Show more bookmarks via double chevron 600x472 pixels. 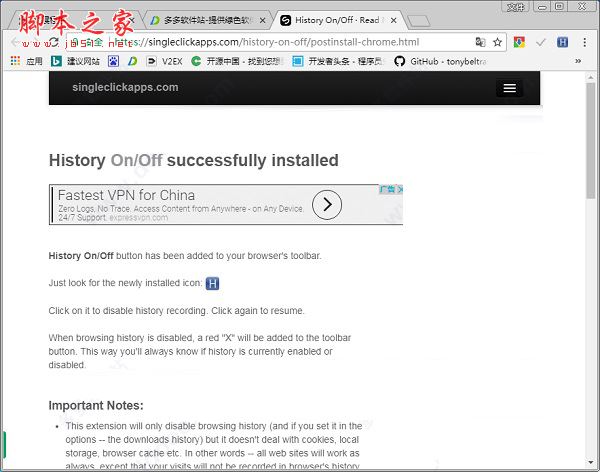click(578, 61)
